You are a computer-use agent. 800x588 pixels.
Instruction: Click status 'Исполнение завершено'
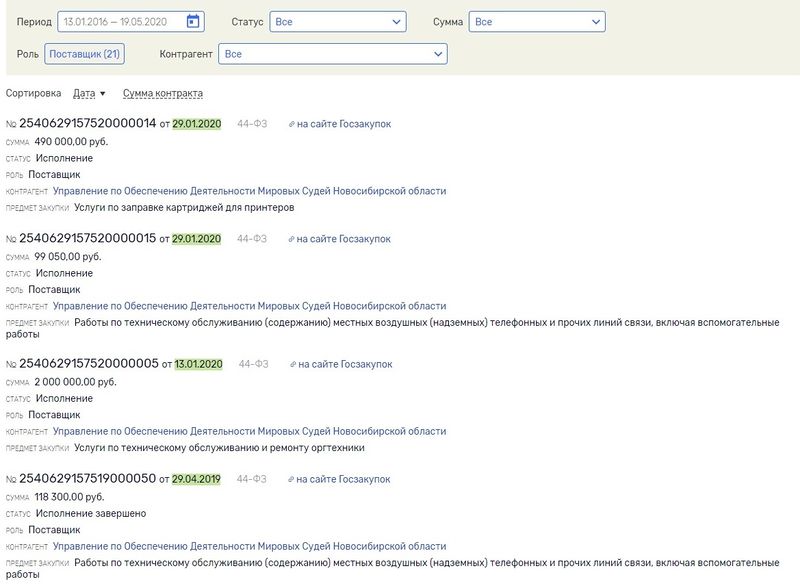point(91,513)
